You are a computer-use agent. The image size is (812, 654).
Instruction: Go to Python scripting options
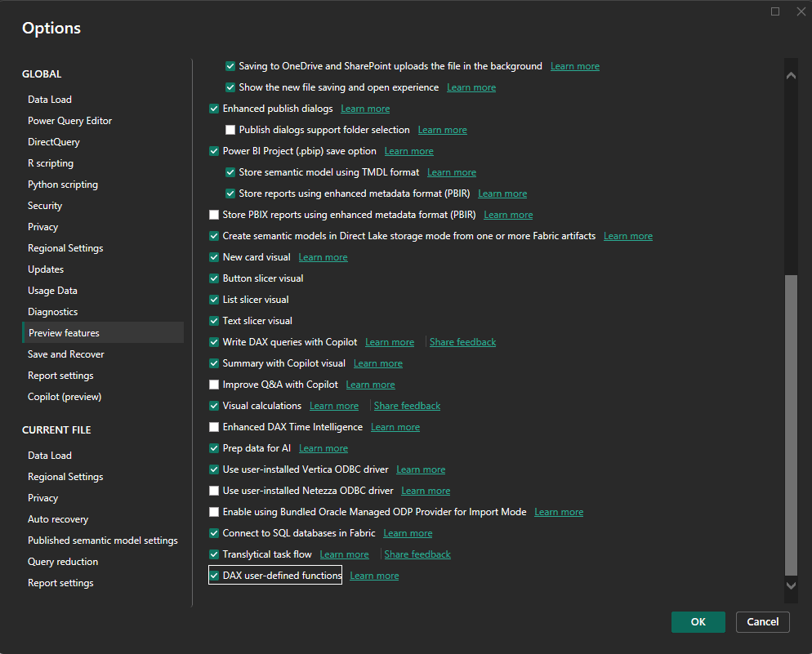coord(63,185)
